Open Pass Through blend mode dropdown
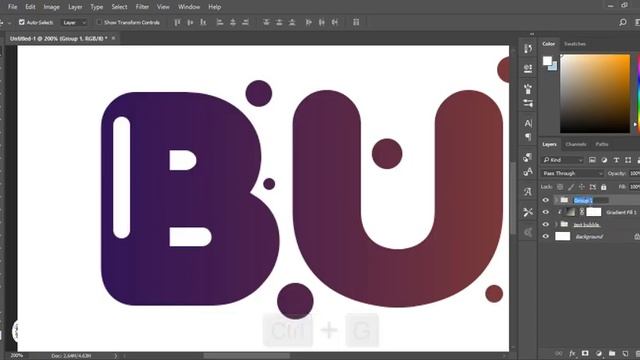 (x=572, y=173)
